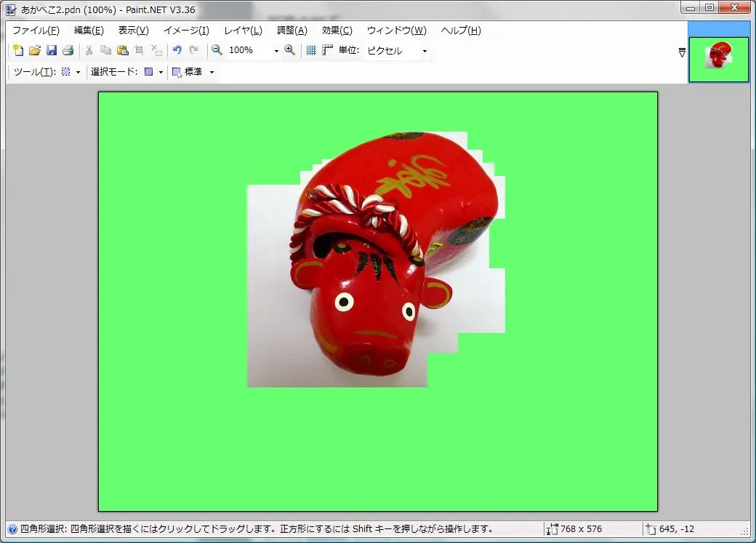
Task: Click the Zoom in magnifier icon
Action: click(290, 50)
